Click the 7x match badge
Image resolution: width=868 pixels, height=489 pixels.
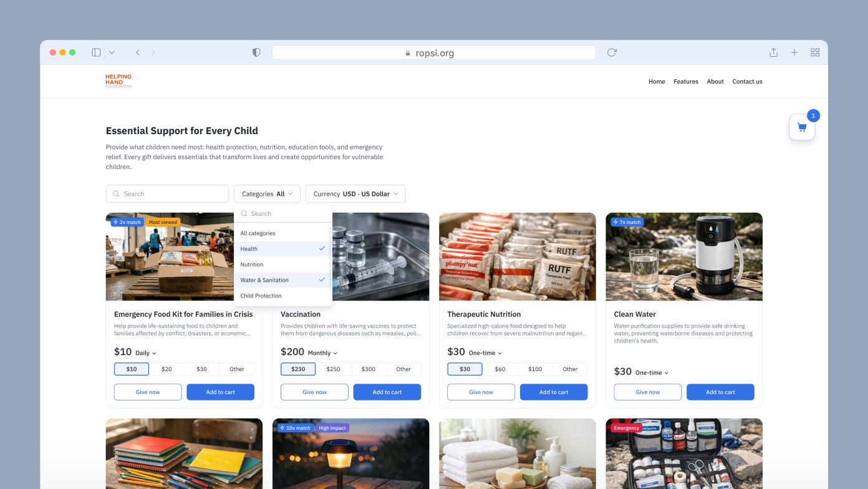627,222
